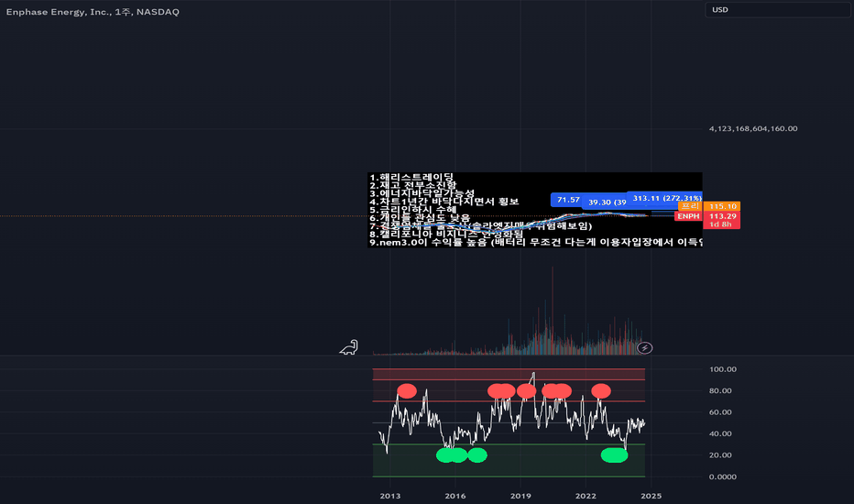Click the Enphase Energy, Inc. symbol title
Screen dimensions: 854x504
(x=93, y=11)
